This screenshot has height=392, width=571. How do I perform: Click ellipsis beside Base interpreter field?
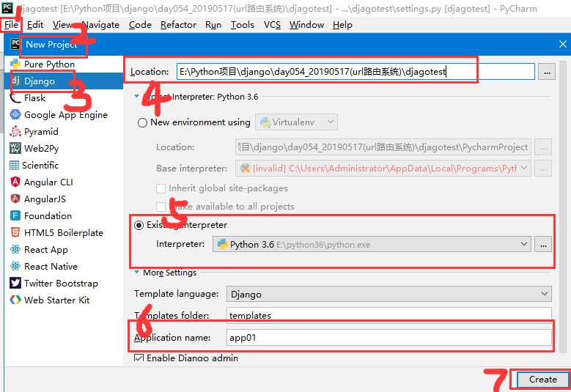[x=543, y=169]
